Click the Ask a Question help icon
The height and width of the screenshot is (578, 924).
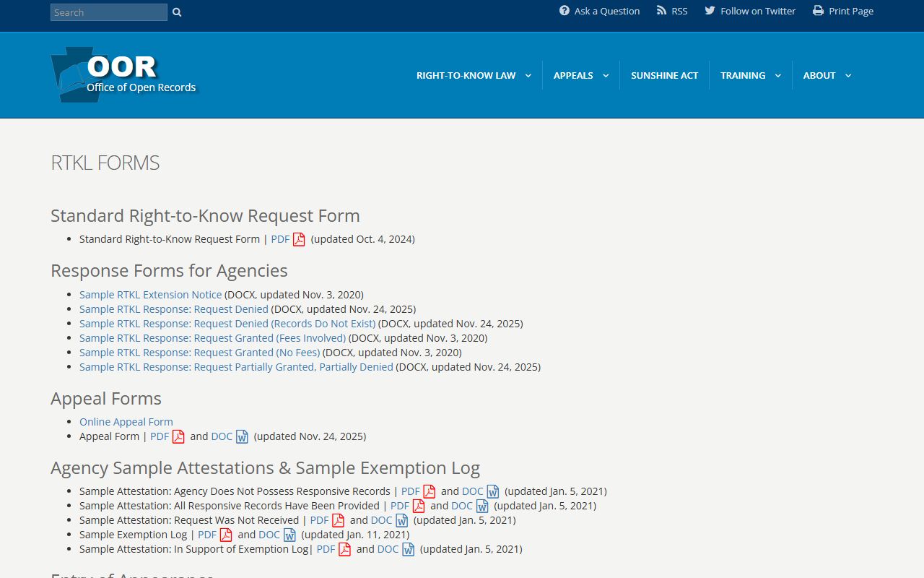click(565, 11)
